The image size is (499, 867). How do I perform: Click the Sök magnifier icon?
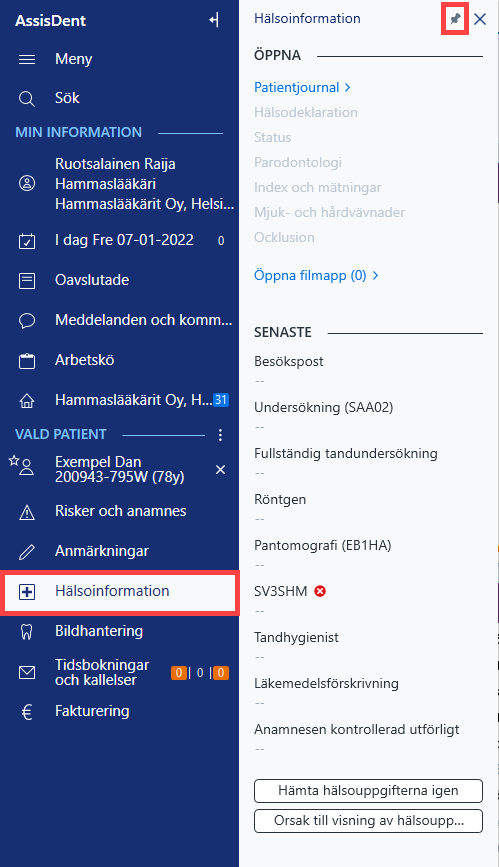[27, 98]
